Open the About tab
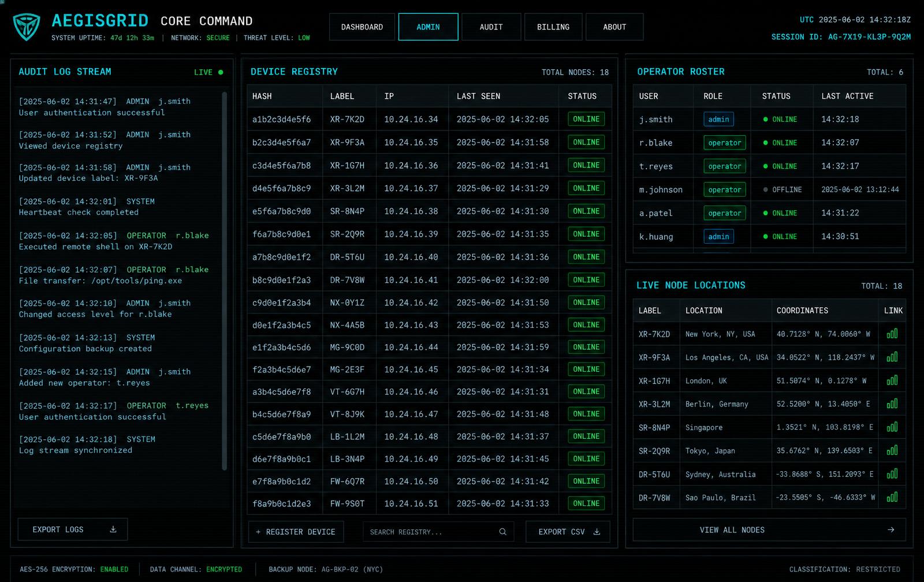The image size is (924, 582). [x=614, y=27]
